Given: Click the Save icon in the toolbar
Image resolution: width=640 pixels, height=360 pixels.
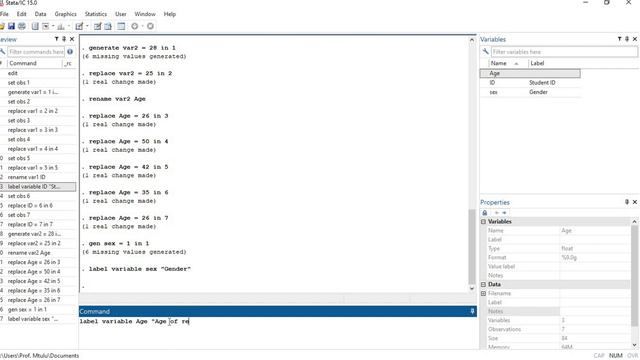Looking at the screenshot, I should pyautogui.click(x=11, y=26).
